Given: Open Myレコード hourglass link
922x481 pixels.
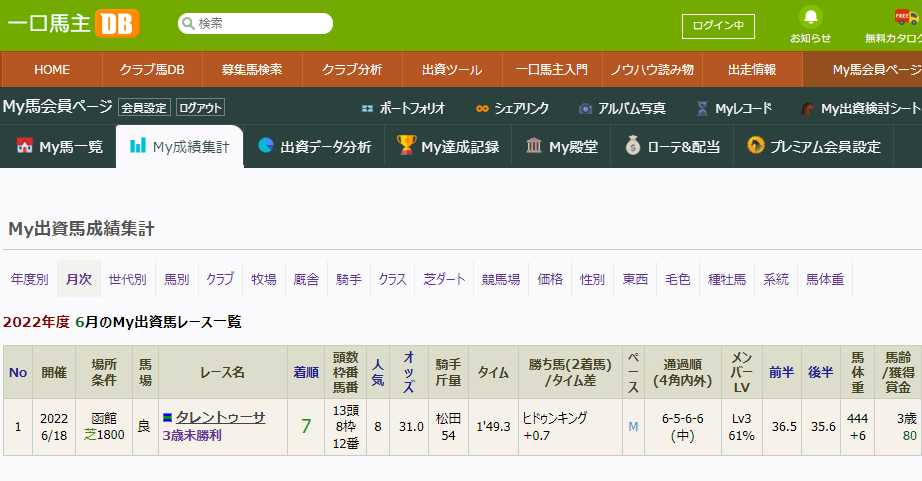Looking at the screenshot, I should point(734,108).
